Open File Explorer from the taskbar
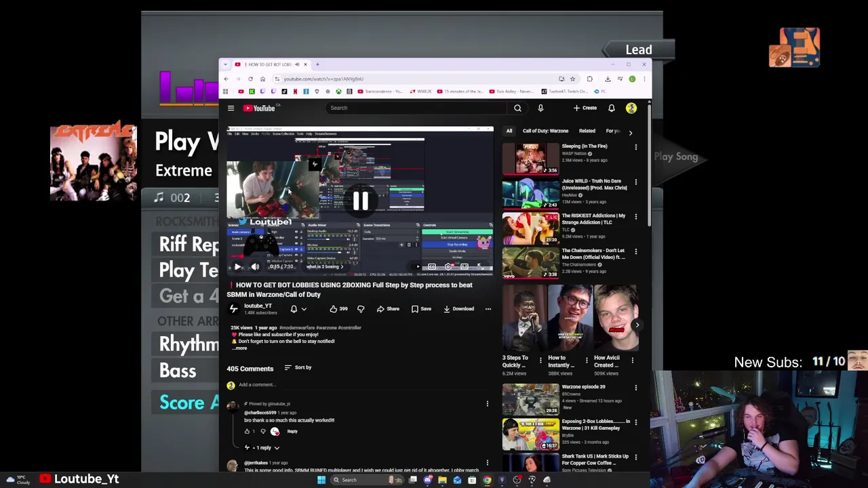This screenshot has height=488, width=868. [x=442, y=480]
